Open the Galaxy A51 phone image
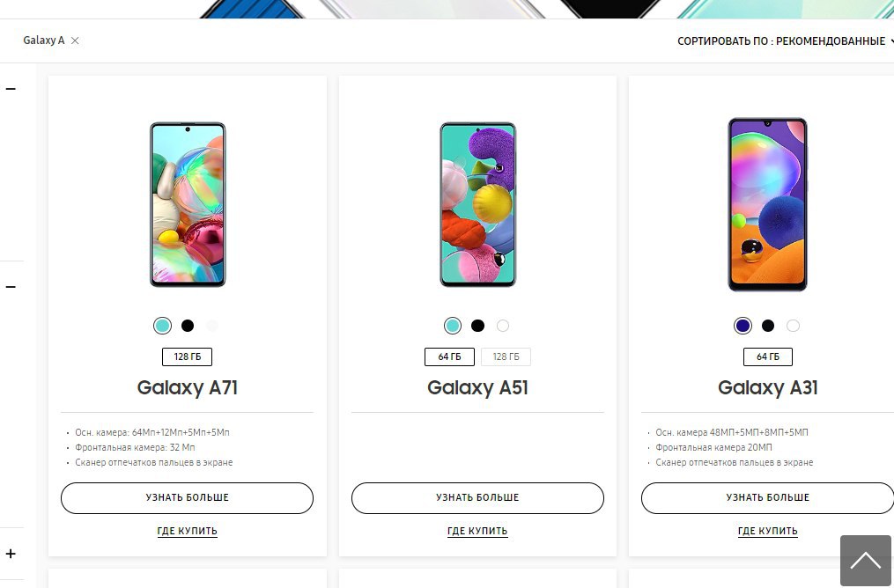Viewport: 894px width, 588px height. pos(477,204)
